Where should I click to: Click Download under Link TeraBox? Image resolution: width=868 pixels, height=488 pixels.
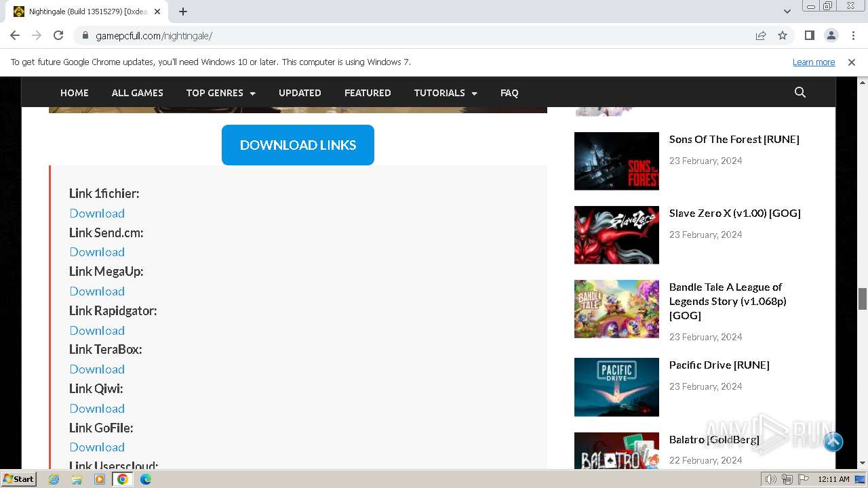[x=97, y=369]
